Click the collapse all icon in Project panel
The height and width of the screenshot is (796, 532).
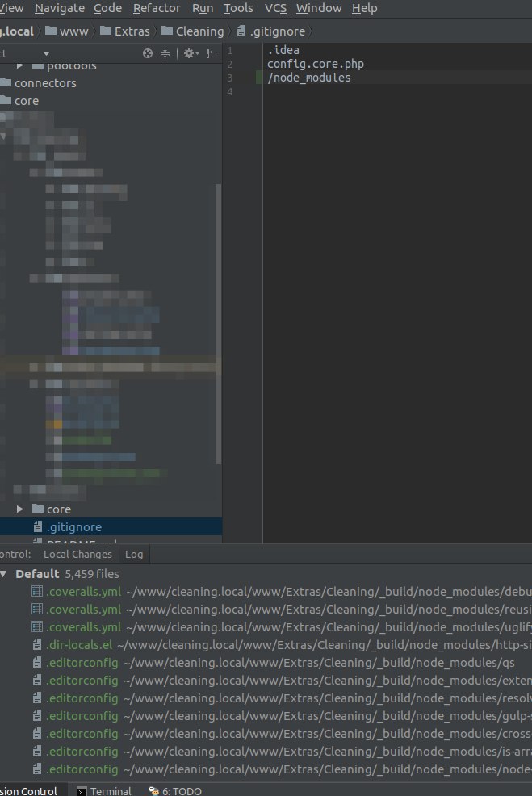coord(165,53)
